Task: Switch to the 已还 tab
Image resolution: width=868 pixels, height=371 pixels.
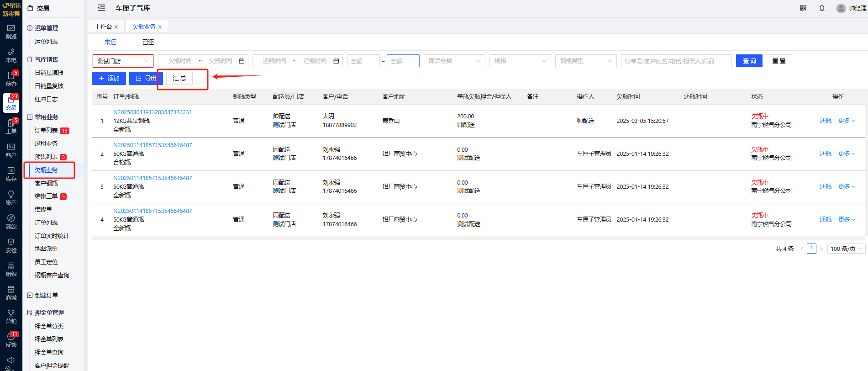Action: (x=148, y=42)
